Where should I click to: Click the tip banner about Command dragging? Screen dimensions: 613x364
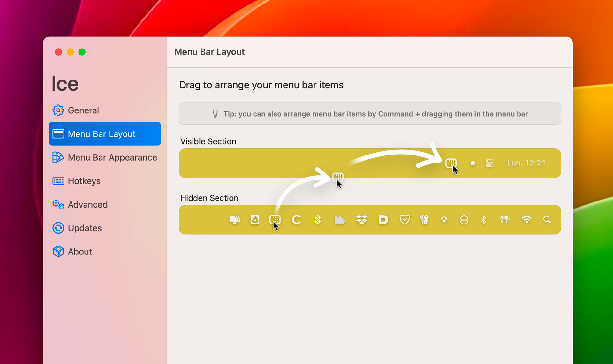[x=370, y=114]
